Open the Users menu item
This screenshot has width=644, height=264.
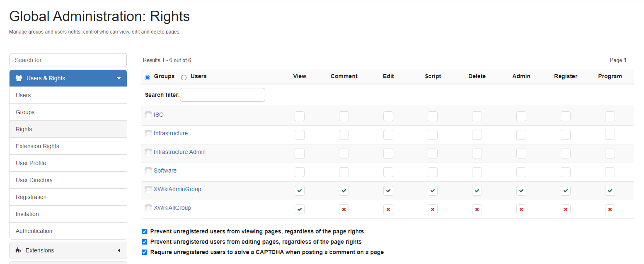point(68,95)
